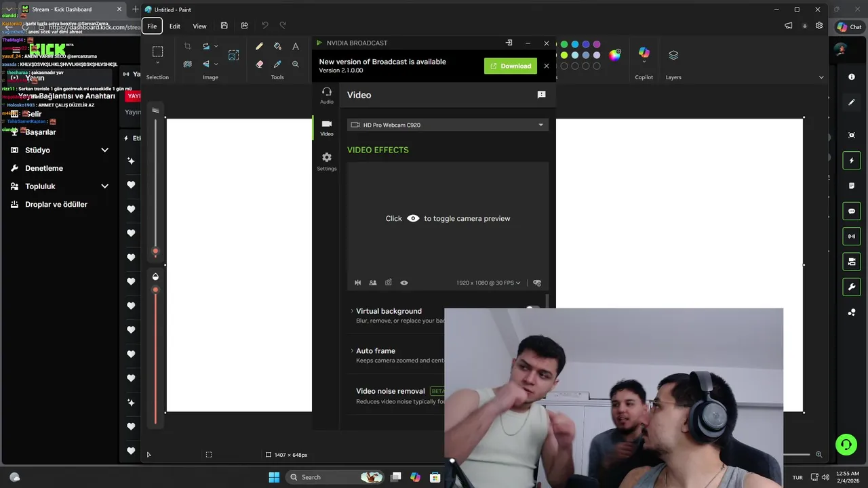Expand the Virtual background effect
868x488 pixels.
(x=352, y=311)
